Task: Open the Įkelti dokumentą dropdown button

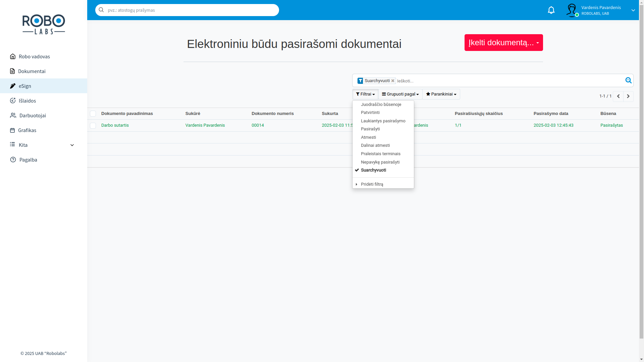Action: click(503, 43)
